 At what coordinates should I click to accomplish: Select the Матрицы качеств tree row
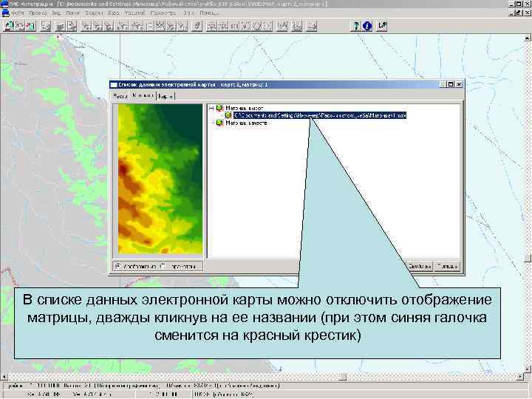pyautogui.click(x=246, y=123)
